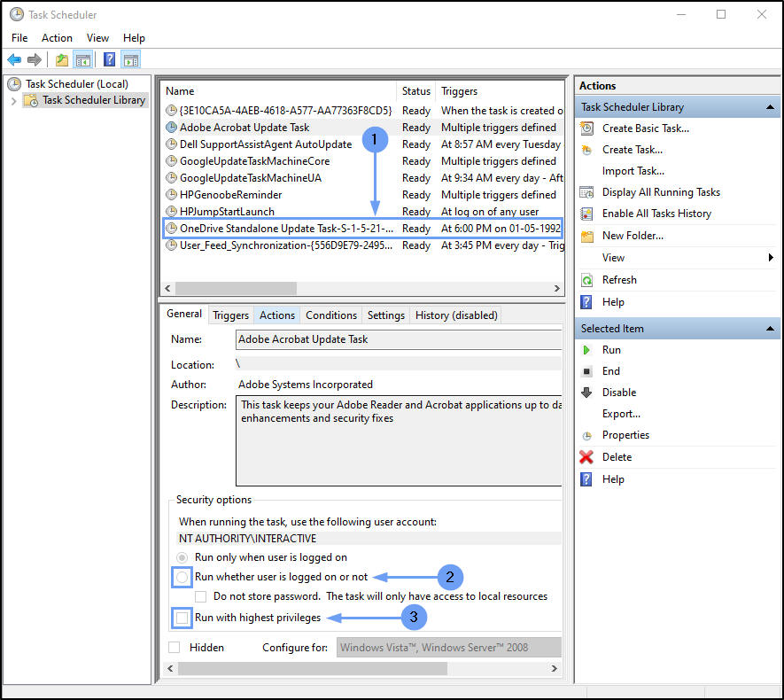The width and height of the screenshot is (784, 700).
Task: Click the Up one level folder icon
Action: pos(62,60)
